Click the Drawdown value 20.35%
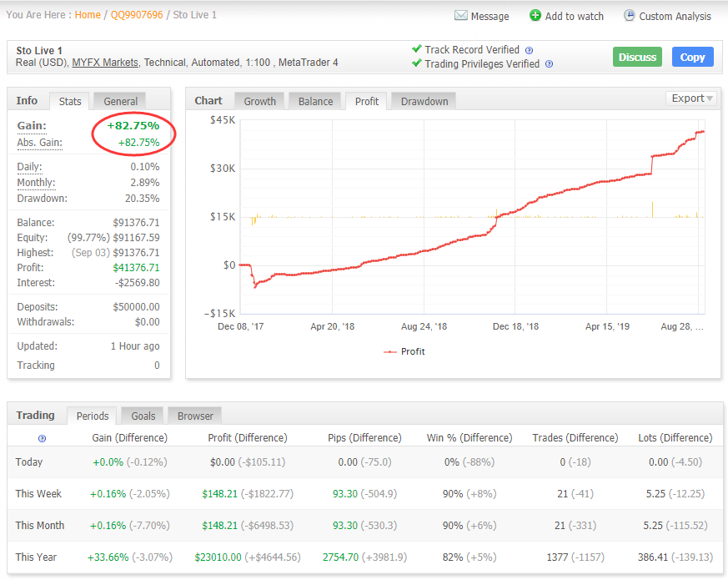 coord(142,199)
